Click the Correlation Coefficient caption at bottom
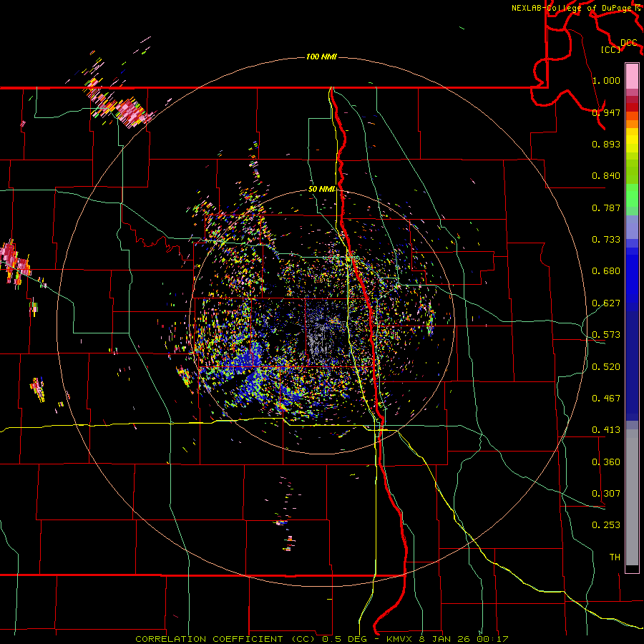The height and width of the screenshot is (644, 644). (x=321, y=639)
